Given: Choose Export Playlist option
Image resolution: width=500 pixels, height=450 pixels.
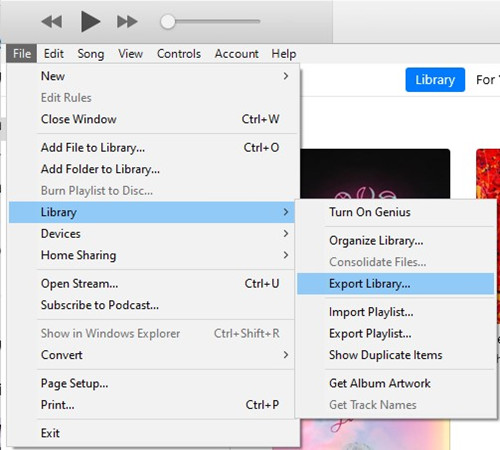Looking at the screenshot, I should [x=396, y=334].
